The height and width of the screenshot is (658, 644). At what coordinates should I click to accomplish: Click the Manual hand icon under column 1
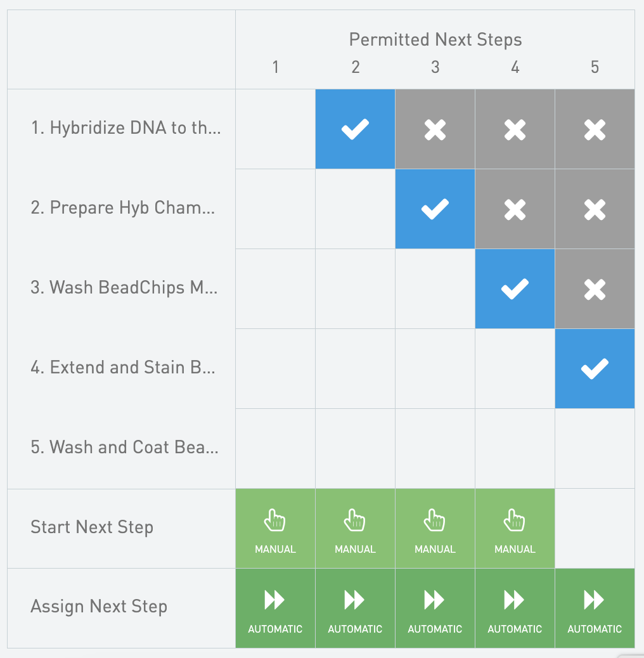[275, 522]
